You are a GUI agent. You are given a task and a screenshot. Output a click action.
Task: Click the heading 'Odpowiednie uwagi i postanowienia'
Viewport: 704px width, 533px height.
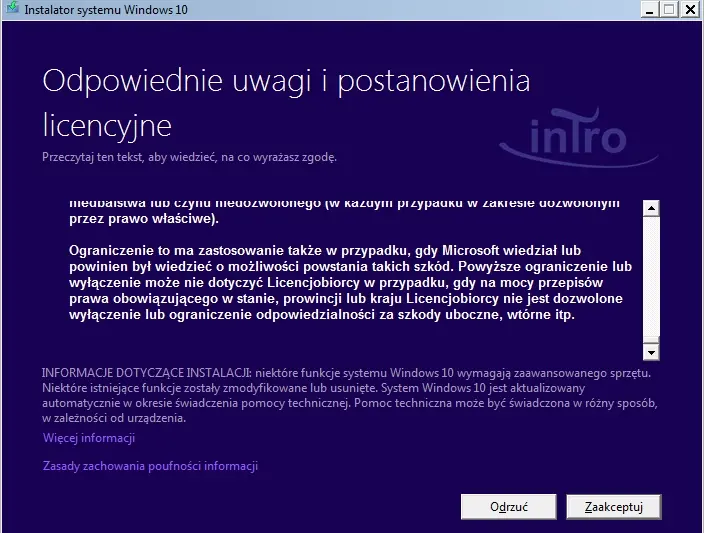[286, 81]
